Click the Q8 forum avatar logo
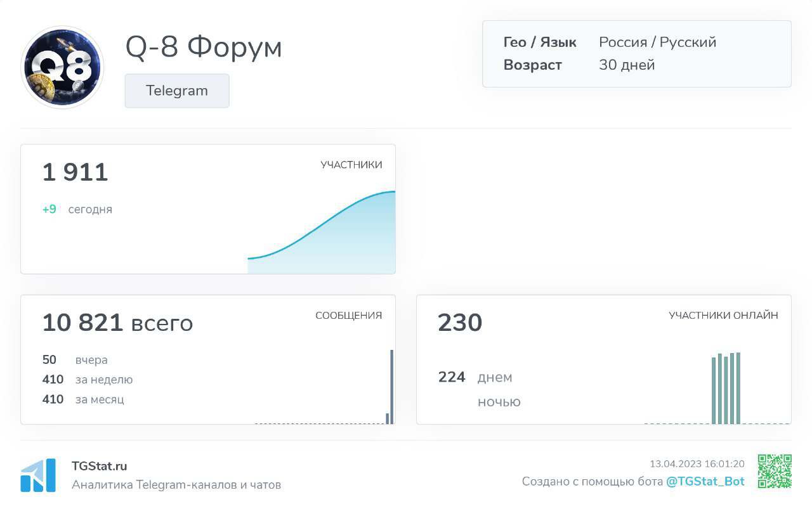This screenshot has height=509, width=812. pyautogui.click(x=62, y=67)
